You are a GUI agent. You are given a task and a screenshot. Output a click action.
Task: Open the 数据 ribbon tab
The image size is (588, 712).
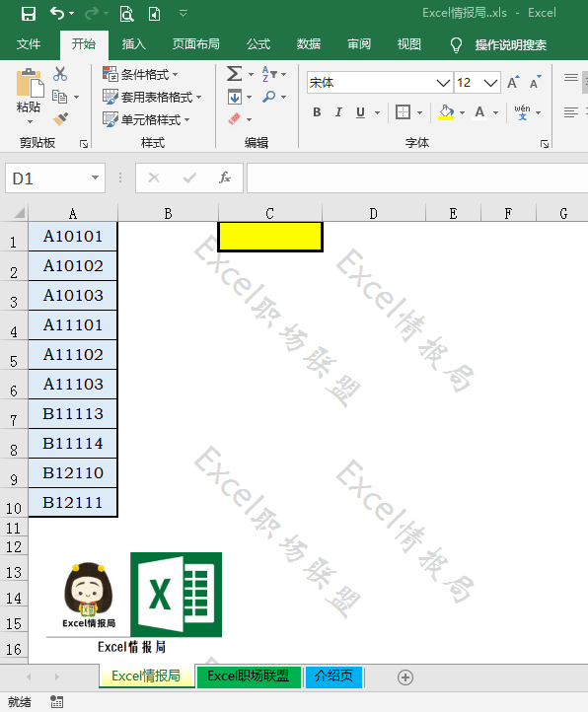tap(309, 44)
